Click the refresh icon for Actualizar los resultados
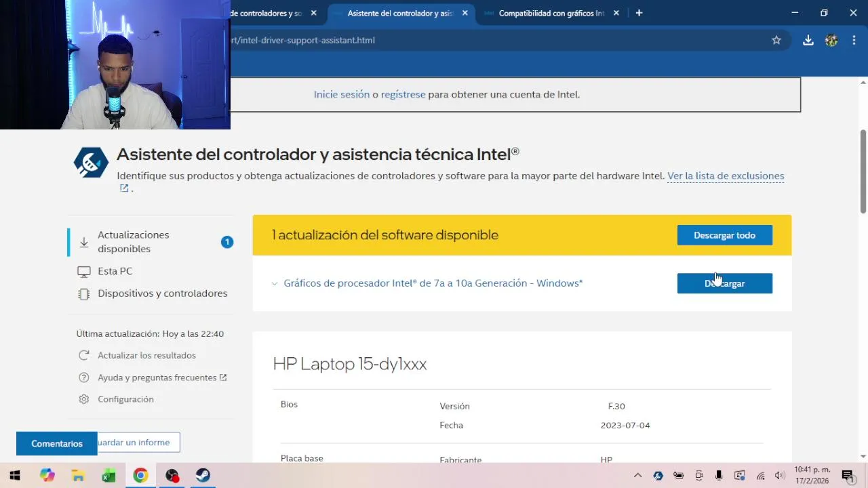The width and height of the screenshot is (868, 488). pyautogui.click(x=84, y=355)
